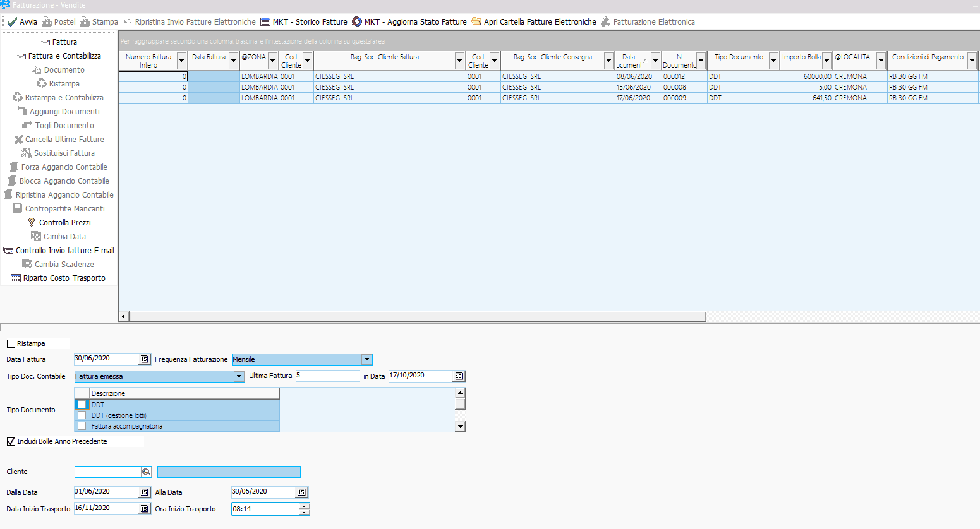Select the grid row with document 000012
The width and height of the screenshot is (980, 529).
click(548, 76)
